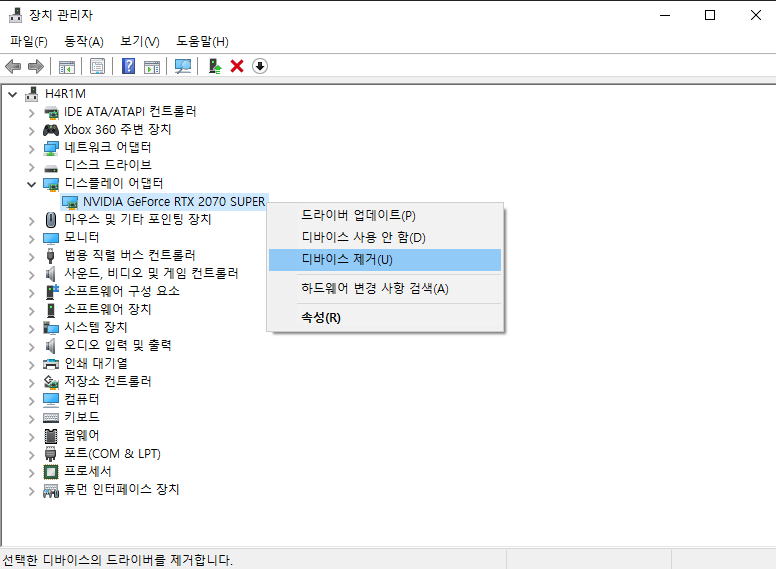Choose 하드웨어 변경 사항 검색(A) entry

pyautogui.click(x=385, y=288)
